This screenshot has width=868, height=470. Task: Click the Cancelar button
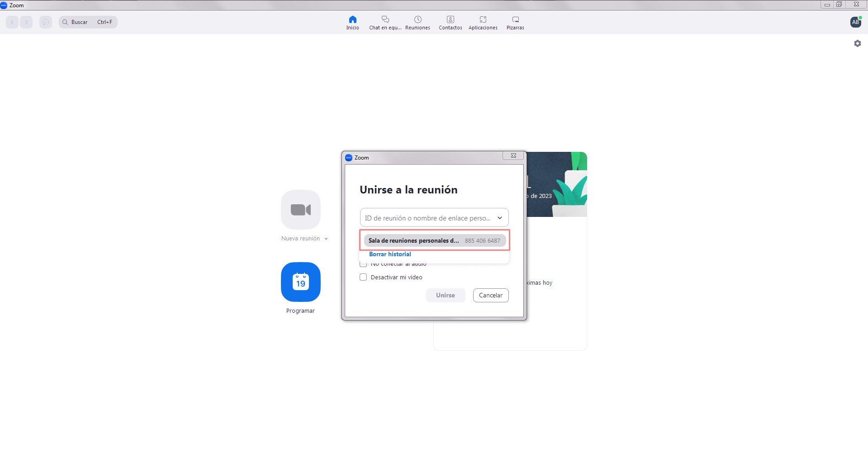pos(491,295)
